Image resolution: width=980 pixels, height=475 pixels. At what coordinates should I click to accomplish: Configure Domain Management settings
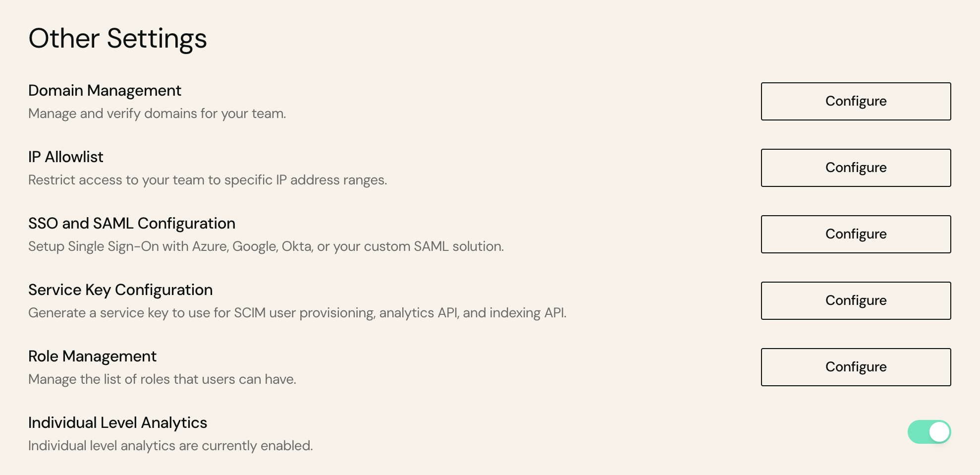856,101
